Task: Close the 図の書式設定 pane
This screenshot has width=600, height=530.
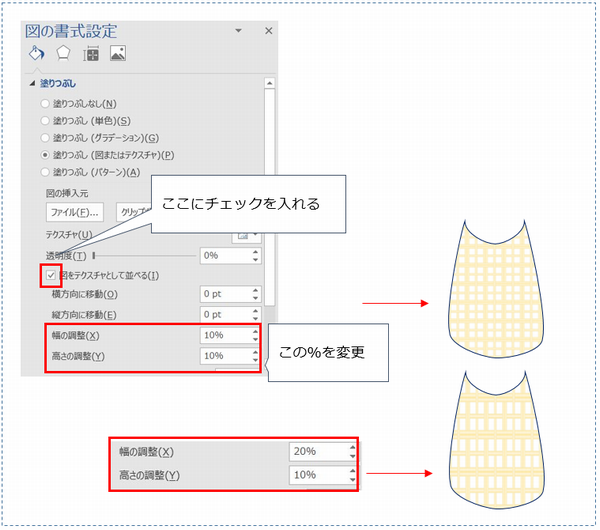Action: coord(269,31)
